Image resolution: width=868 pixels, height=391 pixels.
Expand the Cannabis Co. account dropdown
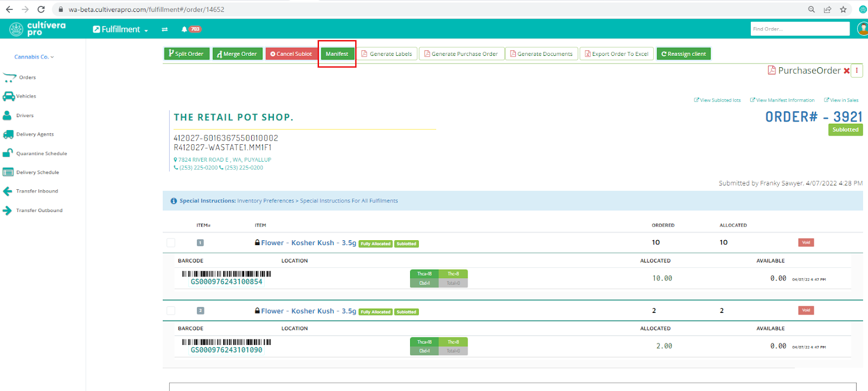(34, 57)
